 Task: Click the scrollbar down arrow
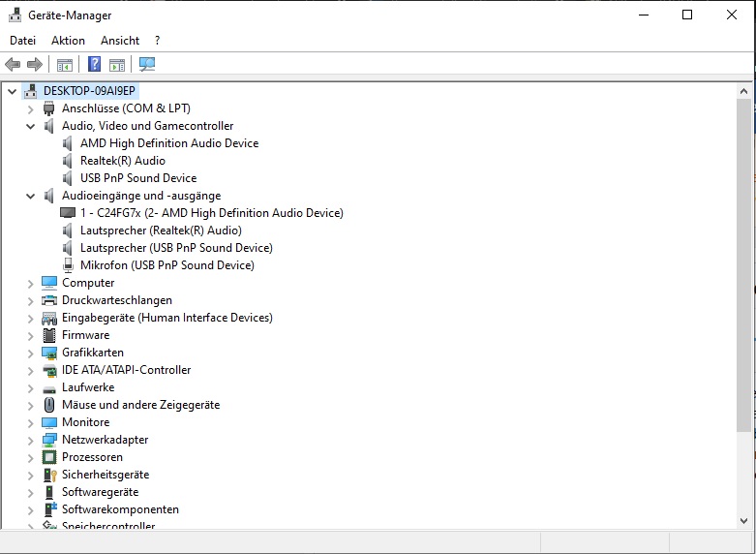pos(743,520)
